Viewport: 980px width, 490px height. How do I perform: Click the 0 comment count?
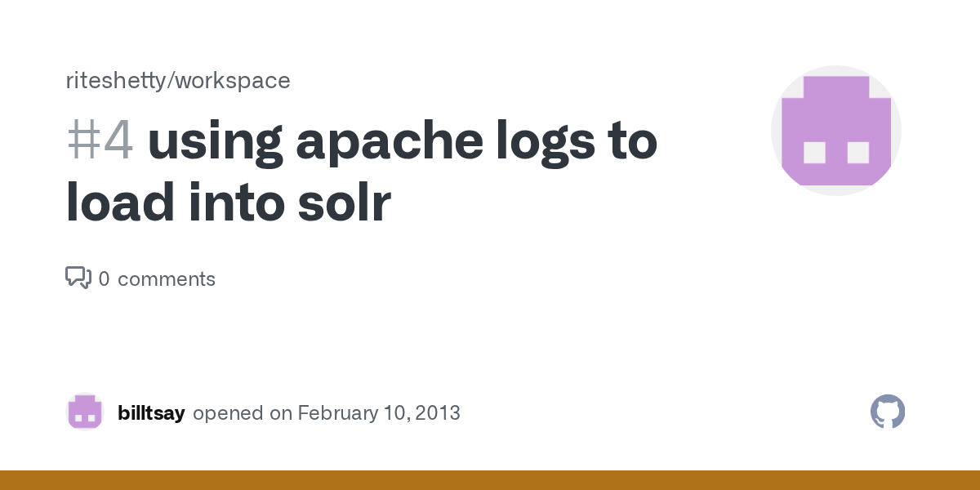104,279
